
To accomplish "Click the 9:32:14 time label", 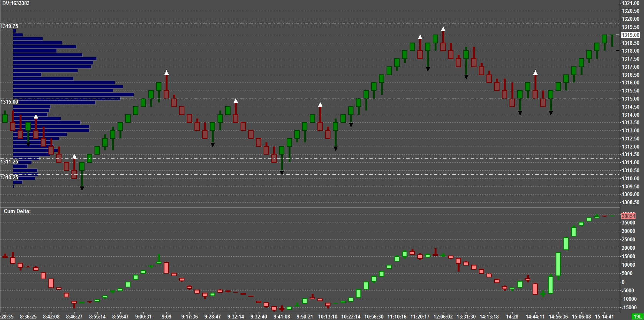I will [236, 317].
